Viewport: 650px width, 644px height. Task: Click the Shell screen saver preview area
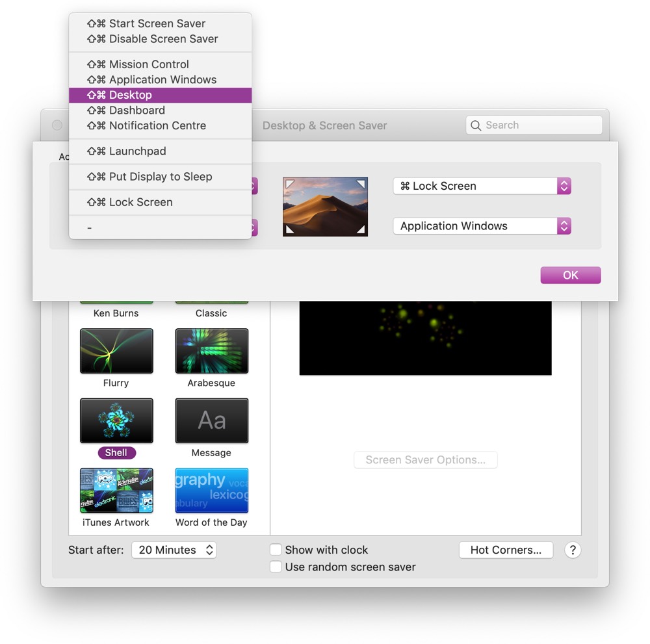tap(425, 338)
